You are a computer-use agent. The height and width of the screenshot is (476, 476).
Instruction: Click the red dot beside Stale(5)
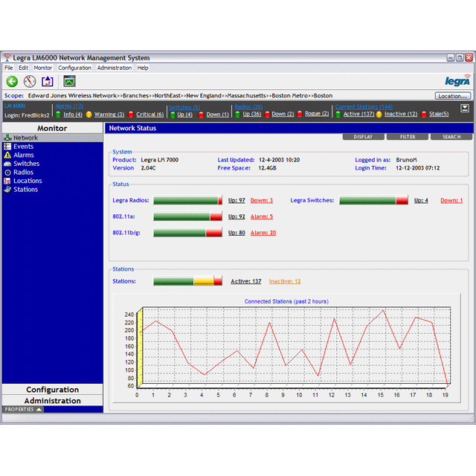424,114
